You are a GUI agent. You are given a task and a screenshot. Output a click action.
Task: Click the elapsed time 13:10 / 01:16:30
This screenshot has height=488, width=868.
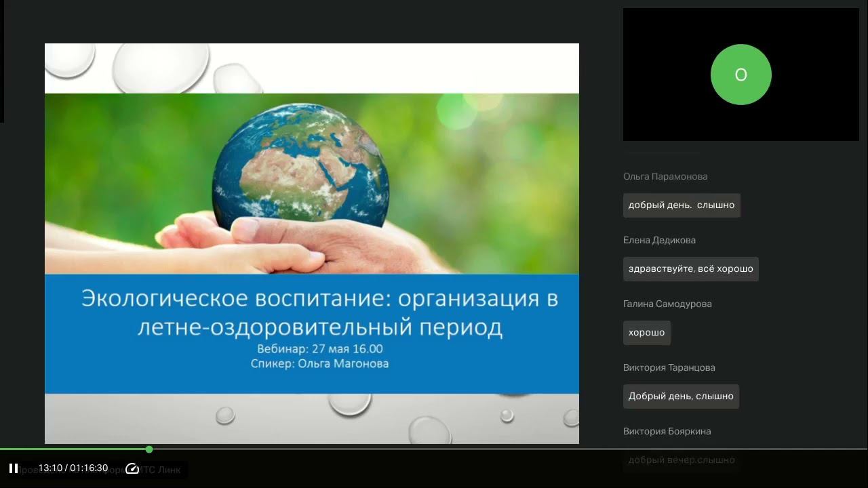[73, 468]
